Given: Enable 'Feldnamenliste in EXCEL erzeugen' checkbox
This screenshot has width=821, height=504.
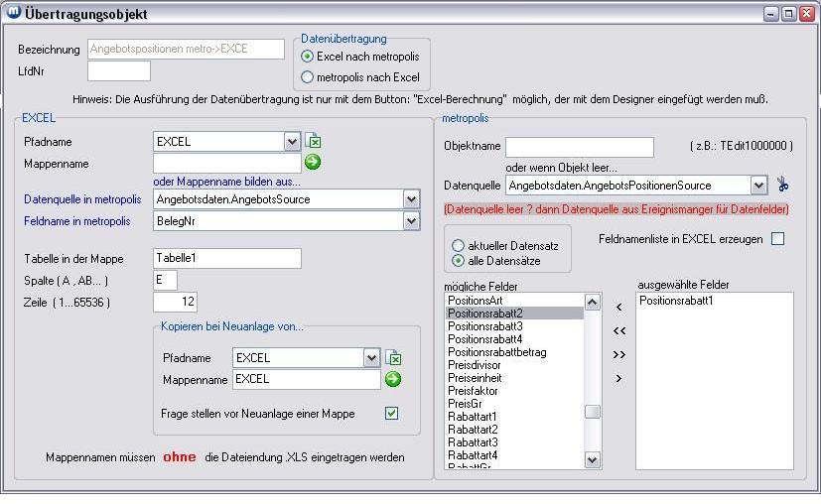Looking at the screenshot, I should [x=777, y=239].
